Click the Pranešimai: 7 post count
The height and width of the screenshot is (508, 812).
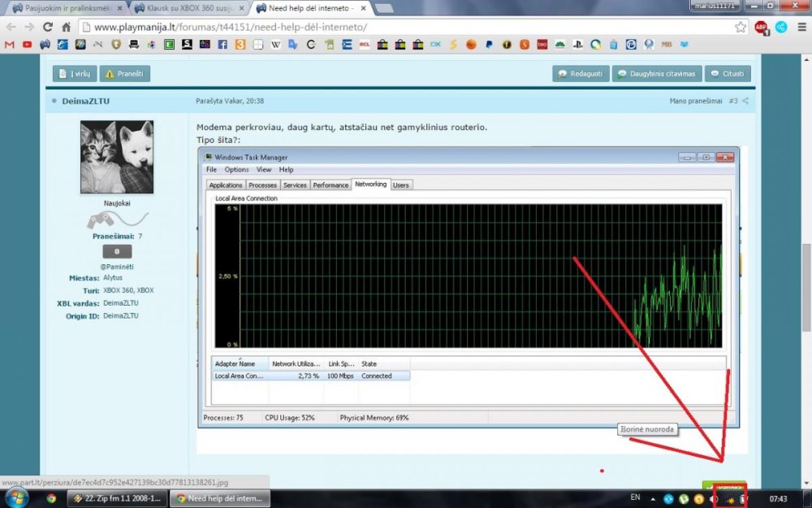pyautogui.click(x=117, y=237)
